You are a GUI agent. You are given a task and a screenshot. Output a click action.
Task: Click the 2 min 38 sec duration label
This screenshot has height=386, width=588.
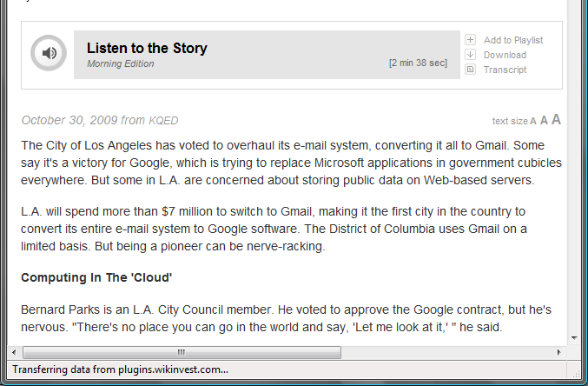click(x=418, y=63)
